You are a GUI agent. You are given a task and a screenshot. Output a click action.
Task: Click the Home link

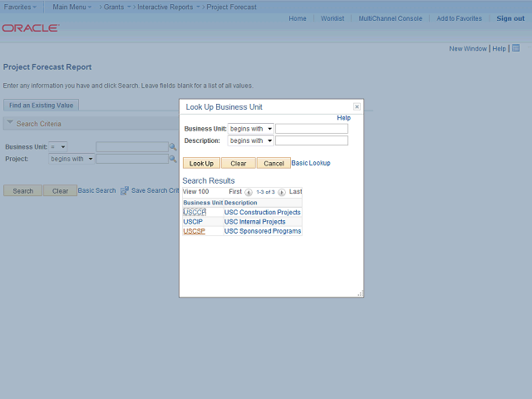tap(298, 18)
